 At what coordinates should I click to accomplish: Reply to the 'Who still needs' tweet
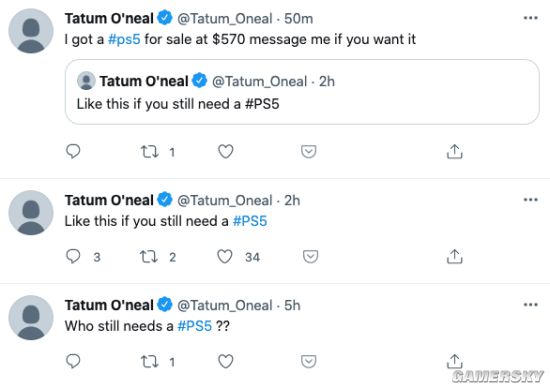tap(73, 361)
